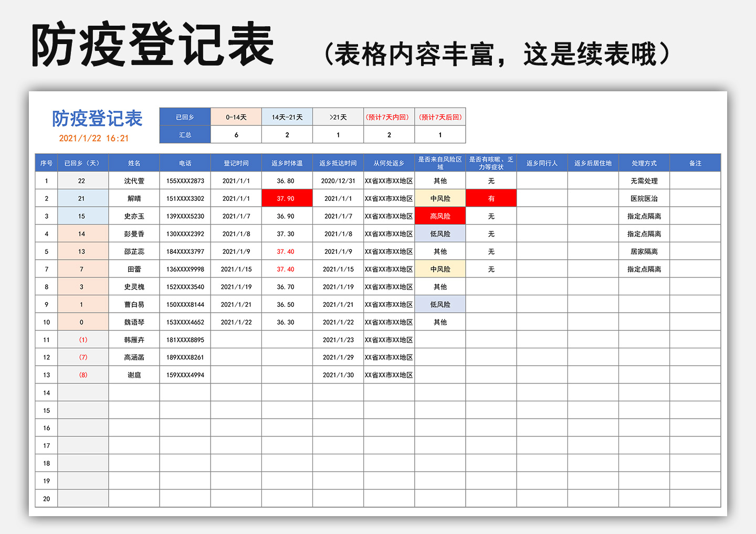Screen dimensions: 756x534
Task: Select the 已回乡（天）column header
Action: pyautogui.click(x=83, y=163)
